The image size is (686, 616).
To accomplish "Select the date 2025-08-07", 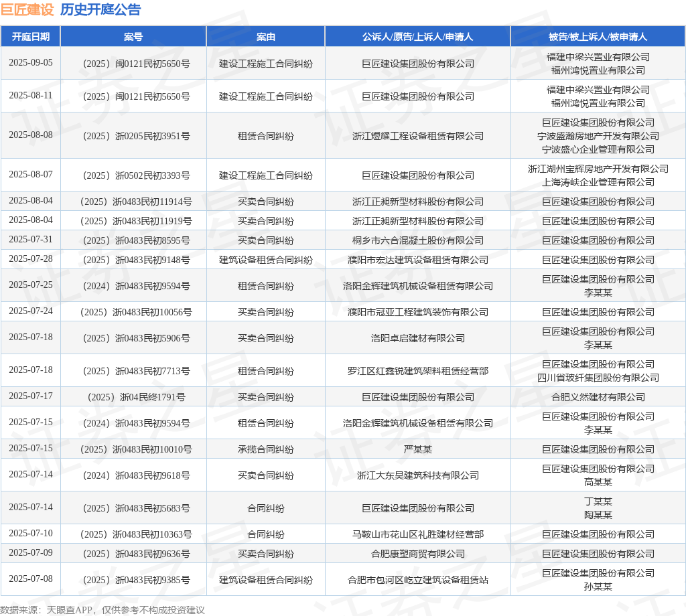I will tap(31, 174).
